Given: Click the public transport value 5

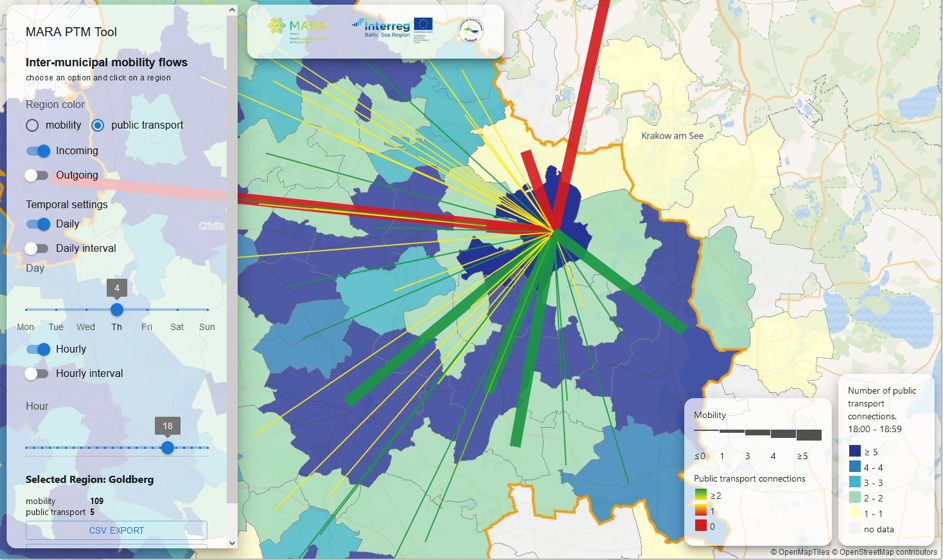Looking at the screenshot, I should 92,512.
